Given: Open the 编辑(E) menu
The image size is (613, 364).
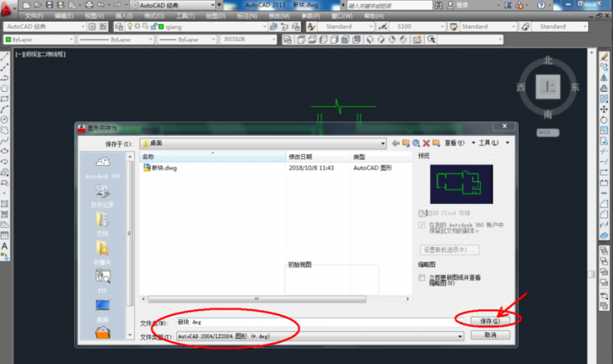Looking at the screenshot, I should [63, 16].
